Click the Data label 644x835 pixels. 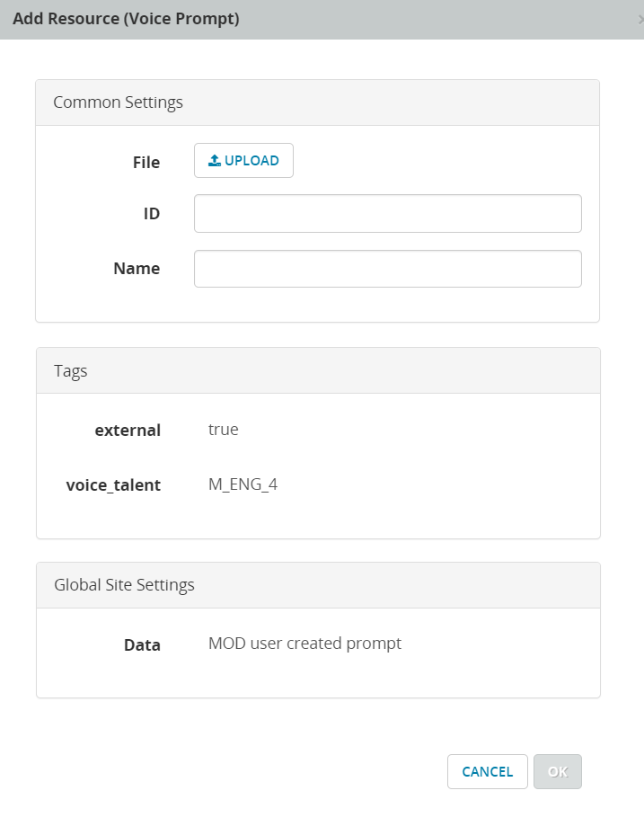(142, 644)
